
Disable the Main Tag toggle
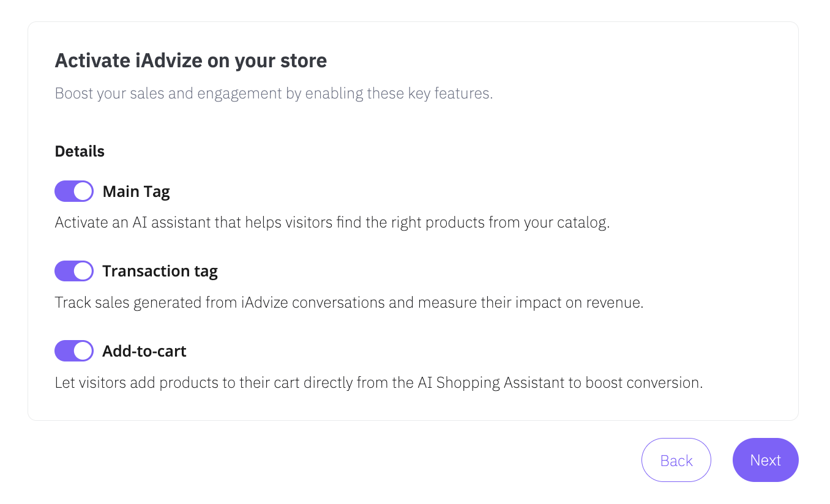coord(74,191)
